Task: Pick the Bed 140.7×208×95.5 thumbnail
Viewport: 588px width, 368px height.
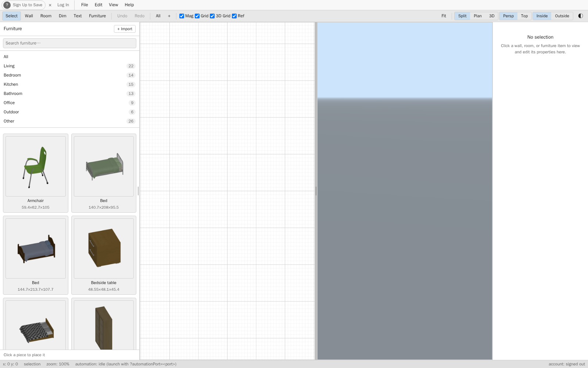Action: point(104,166)
